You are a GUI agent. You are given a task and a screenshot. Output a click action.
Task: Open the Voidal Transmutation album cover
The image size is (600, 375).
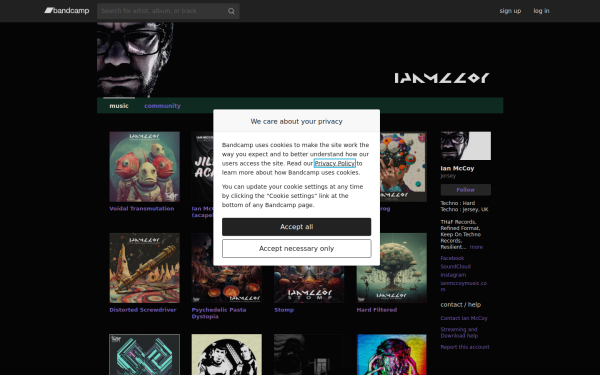click(x=144, y=166)
